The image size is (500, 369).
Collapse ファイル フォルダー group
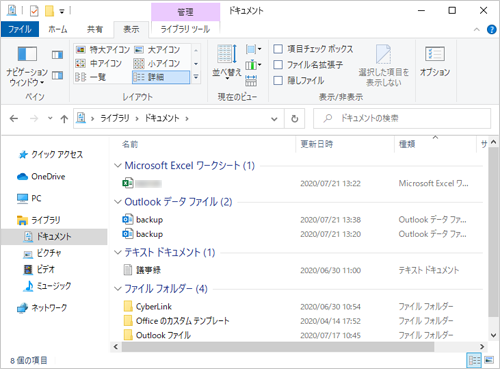[117, 289]
